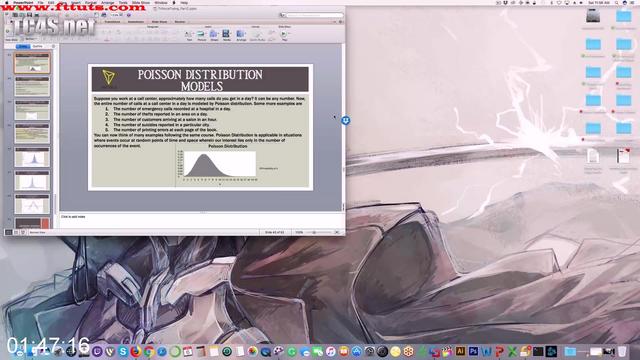Select the bottom thumbnail with the red block
The height and width of the screenshot is (360, 640).
click(32, 223)
